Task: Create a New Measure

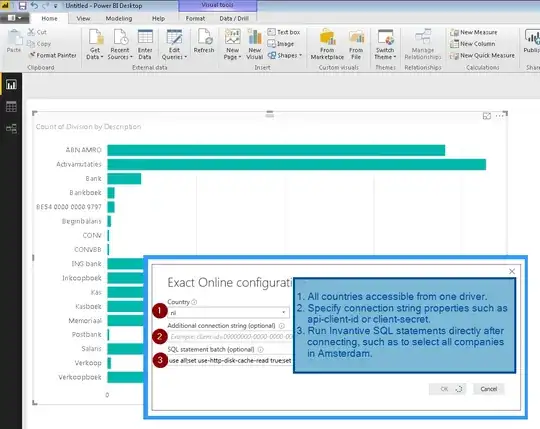Action: [x=474, y=32]
